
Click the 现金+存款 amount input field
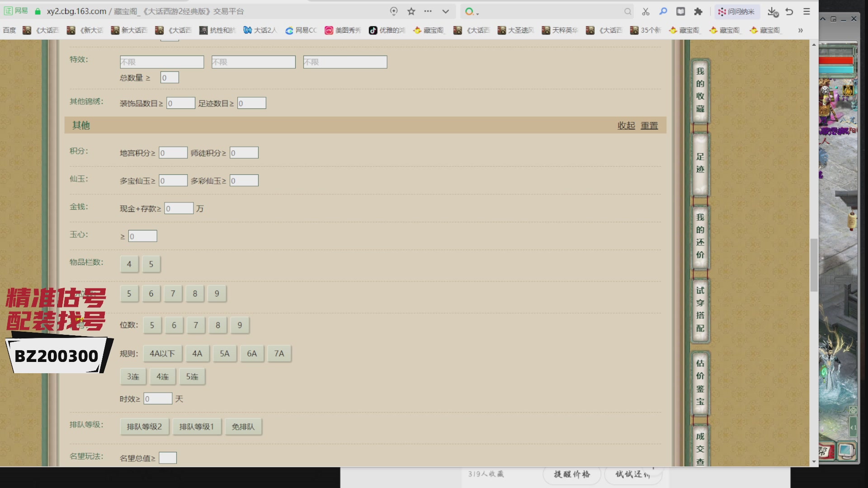pos(179,208)
